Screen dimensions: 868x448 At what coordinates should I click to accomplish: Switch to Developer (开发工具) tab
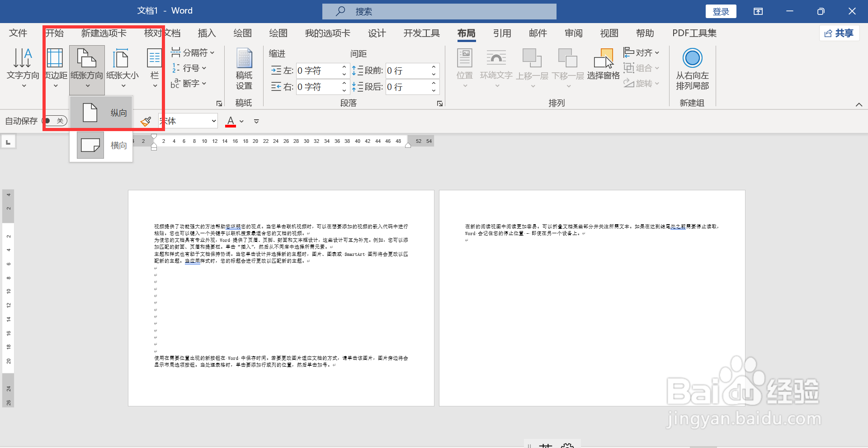click(x=421, y=33)
